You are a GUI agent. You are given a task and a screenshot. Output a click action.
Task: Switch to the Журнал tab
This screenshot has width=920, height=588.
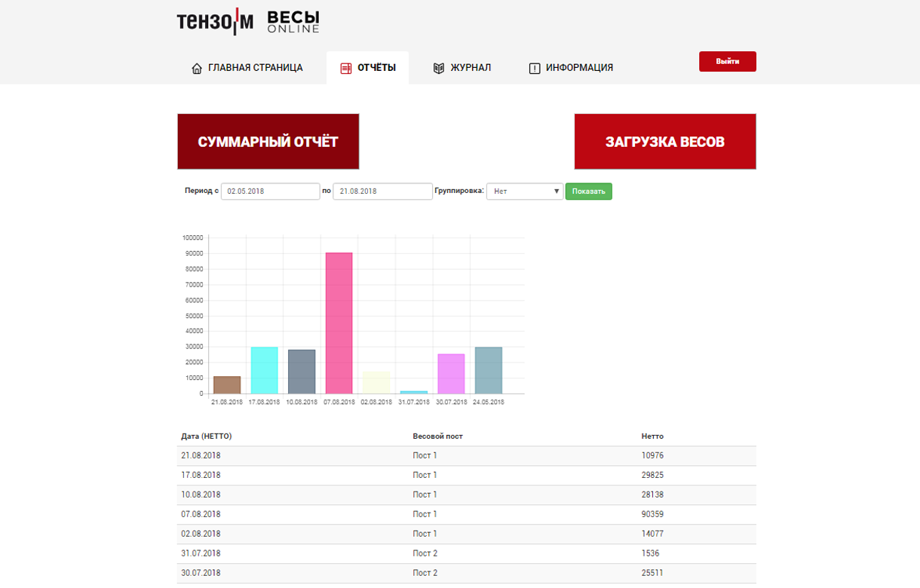(471, 68)
